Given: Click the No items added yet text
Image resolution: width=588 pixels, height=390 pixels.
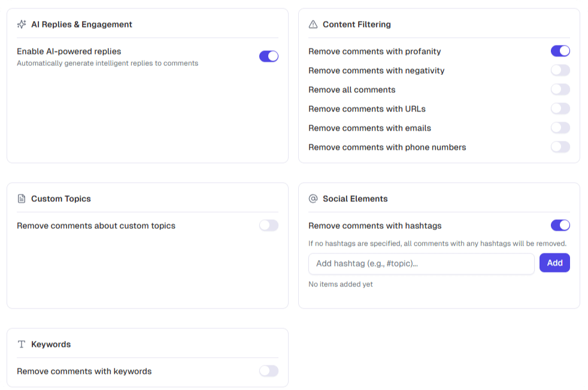Looking at the screenshot, I should coord(340,284).
